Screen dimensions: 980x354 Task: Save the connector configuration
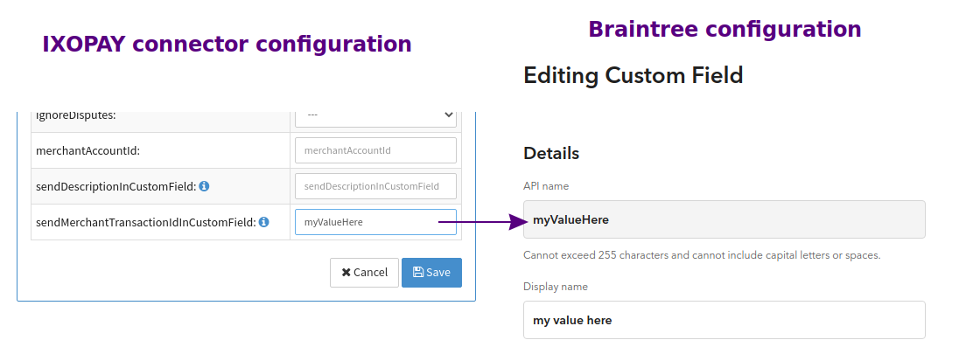[431, 272]
